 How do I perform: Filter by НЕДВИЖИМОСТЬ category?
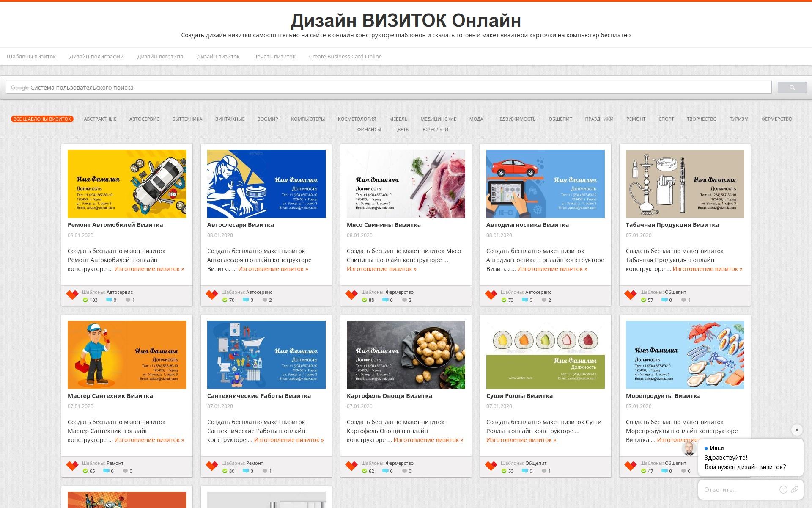point(516,119)
